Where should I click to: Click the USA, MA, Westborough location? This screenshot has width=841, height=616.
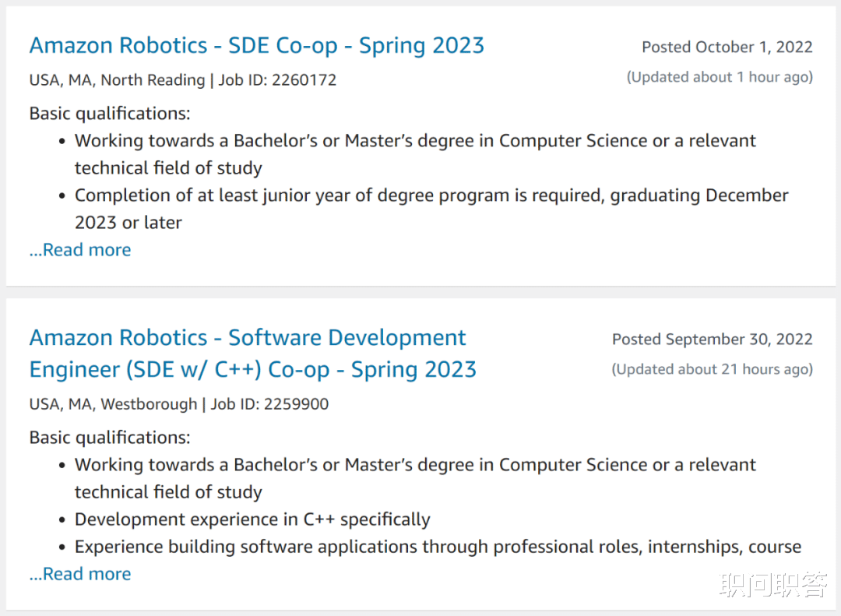113,404
